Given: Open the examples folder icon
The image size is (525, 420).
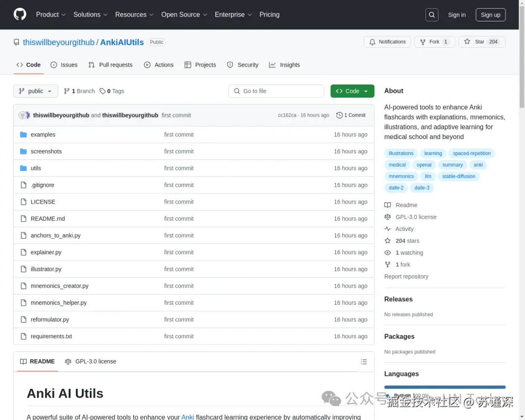Looking at the screenshot, I should [23, 135].
